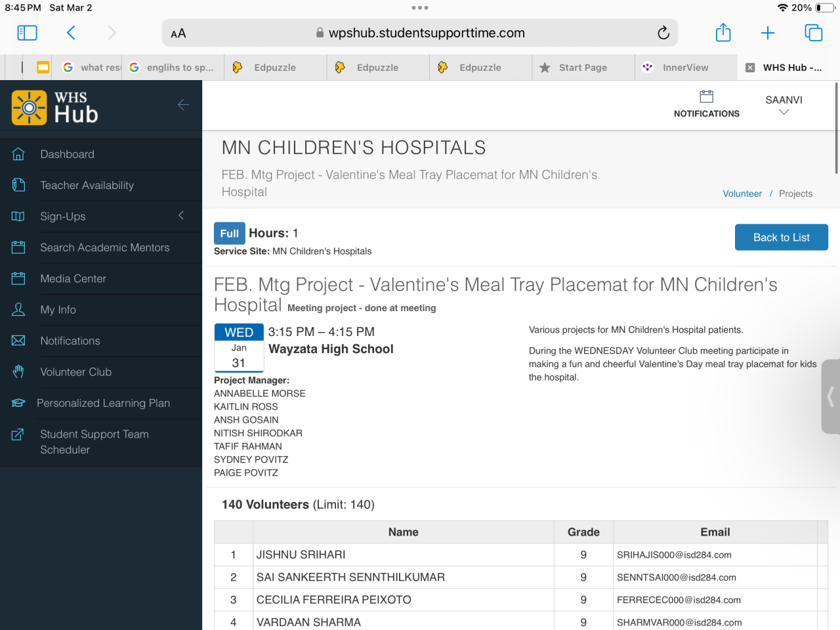The image size is (840, 630).
Task: Click the Search Academic Mentors calendar icon
Action: pyautogui.click(x=18, y=247)
